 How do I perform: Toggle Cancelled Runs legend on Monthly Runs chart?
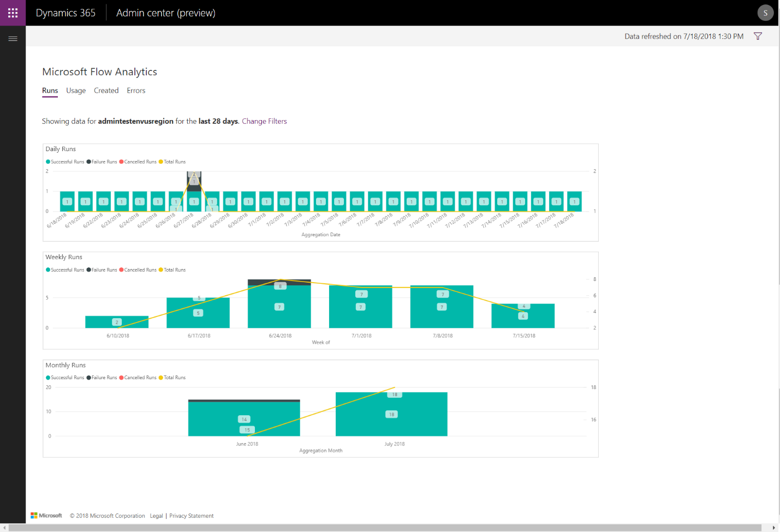[x=138, y=377]
